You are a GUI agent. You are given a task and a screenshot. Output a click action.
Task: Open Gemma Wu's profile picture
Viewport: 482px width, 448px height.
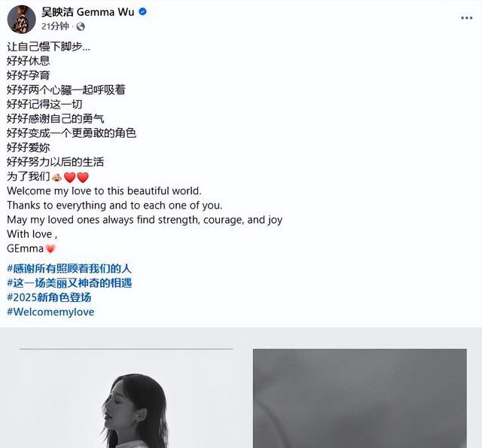[22, 19]
